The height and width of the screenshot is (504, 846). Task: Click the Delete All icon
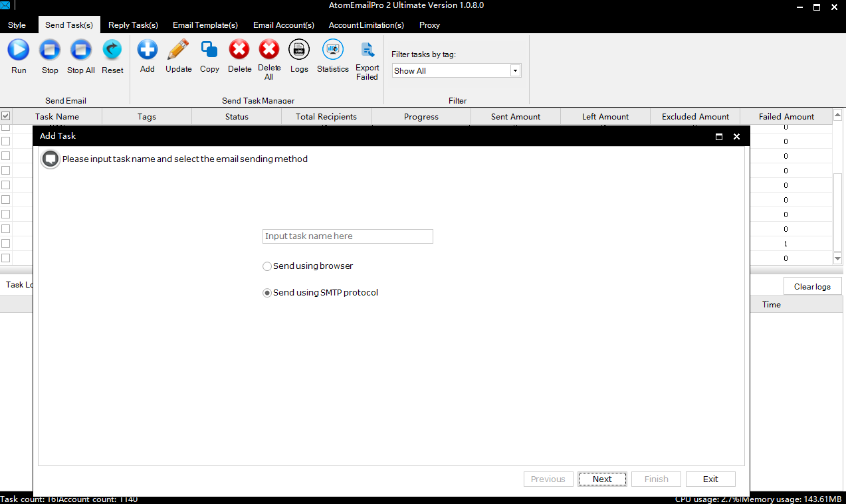[x=269, y=50]
